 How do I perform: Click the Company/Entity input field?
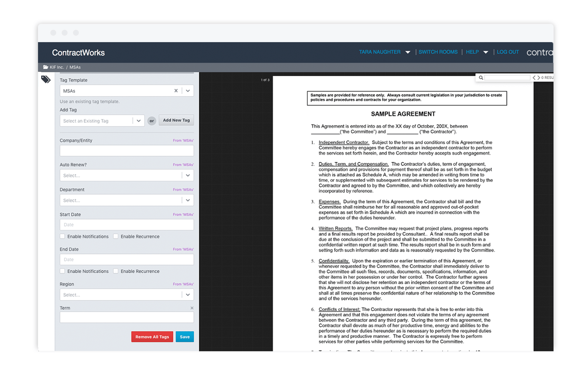point(126,151)
